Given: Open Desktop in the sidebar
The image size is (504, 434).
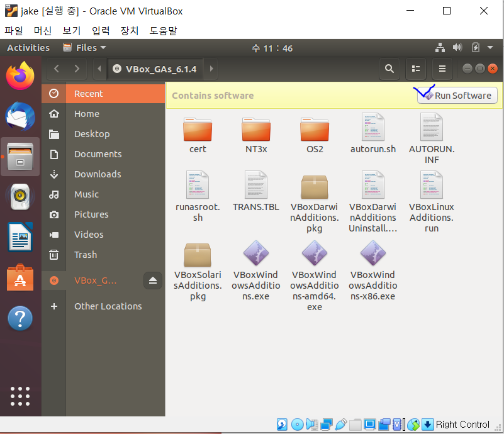Looking at the screenshot, I should tap(103, 133).
